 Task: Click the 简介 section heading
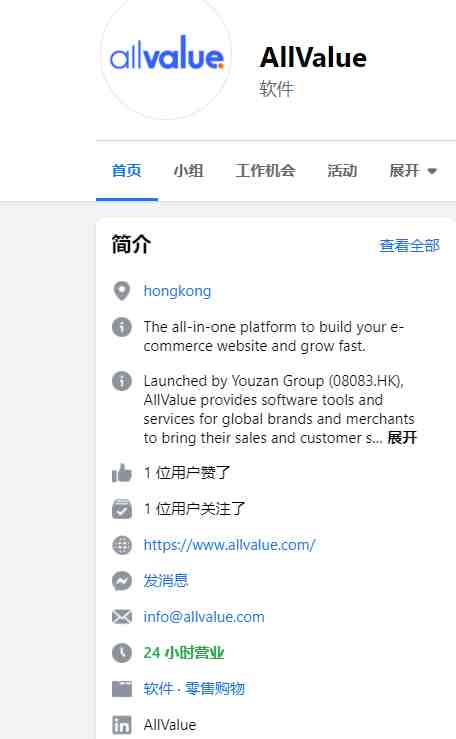pos(131,245)
